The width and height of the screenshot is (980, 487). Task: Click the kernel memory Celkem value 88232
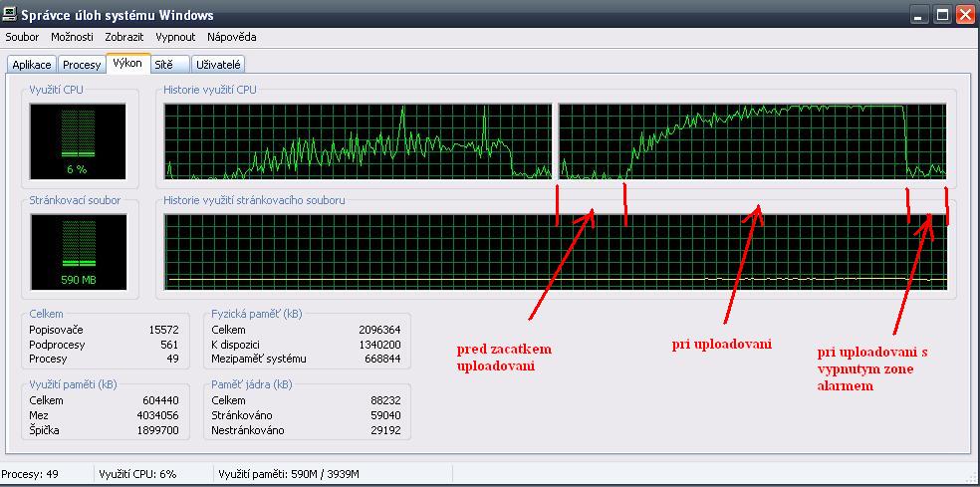click(385, 400)
